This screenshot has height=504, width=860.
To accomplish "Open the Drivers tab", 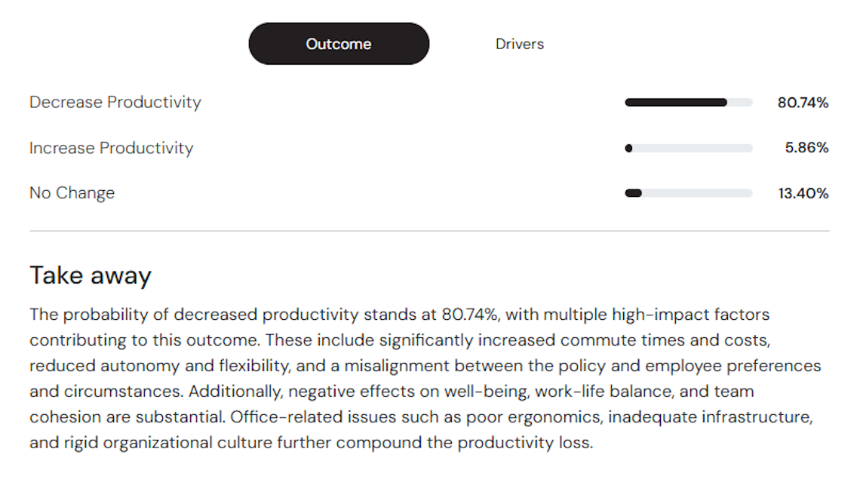I will click(519, 44).
